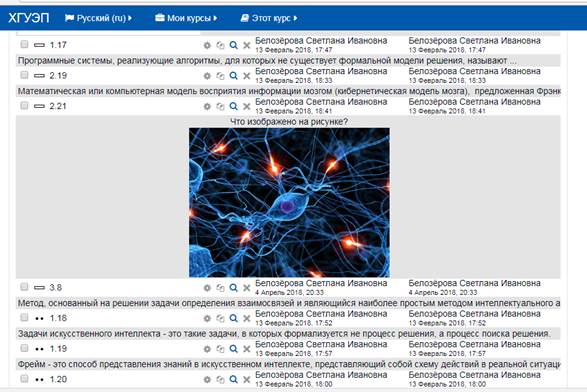Open question named 2.19
The height and width of the screenshot is (392, 587).
[58, 76]
